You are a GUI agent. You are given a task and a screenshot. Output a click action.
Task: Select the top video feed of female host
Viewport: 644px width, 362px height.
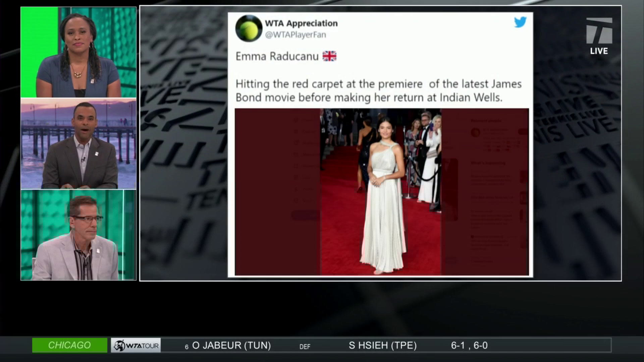78,52
